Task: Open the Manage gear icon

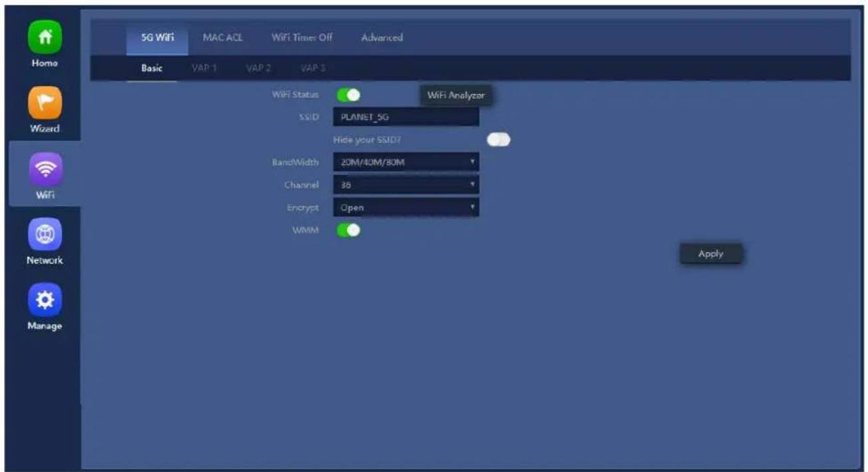Action: pos(45,298)
